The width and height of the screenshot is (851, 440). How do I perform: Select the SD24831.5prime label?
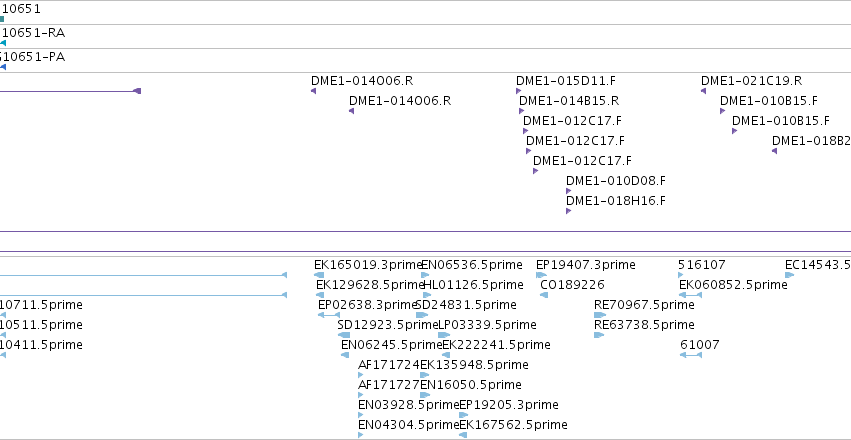coord(466,305)
